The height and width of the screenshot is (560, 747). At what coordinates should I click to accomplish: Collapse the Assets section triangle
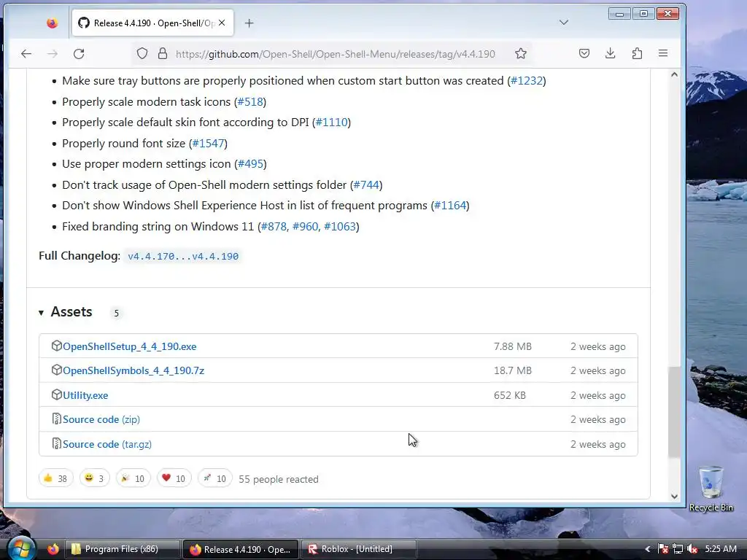pos(42,312)
